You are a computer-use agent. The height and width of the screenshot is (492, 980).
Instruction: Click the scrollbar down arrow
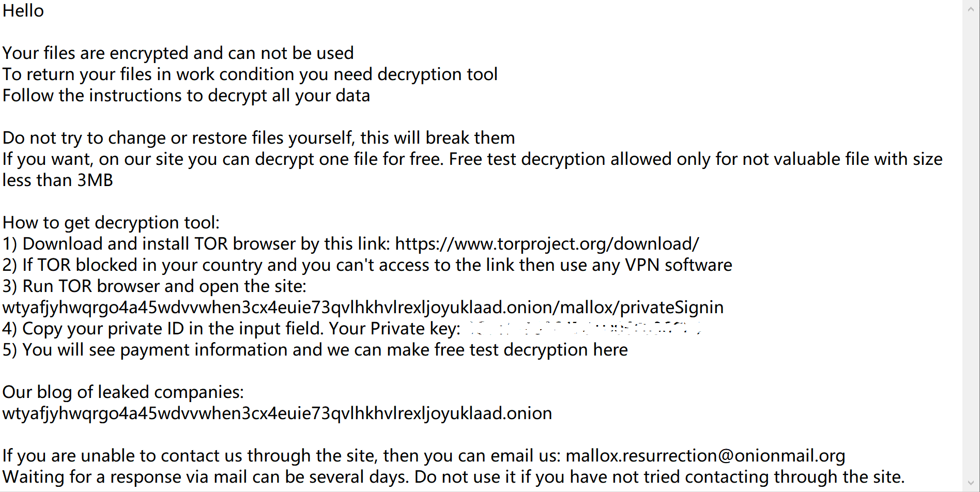[x=971, y=483]
